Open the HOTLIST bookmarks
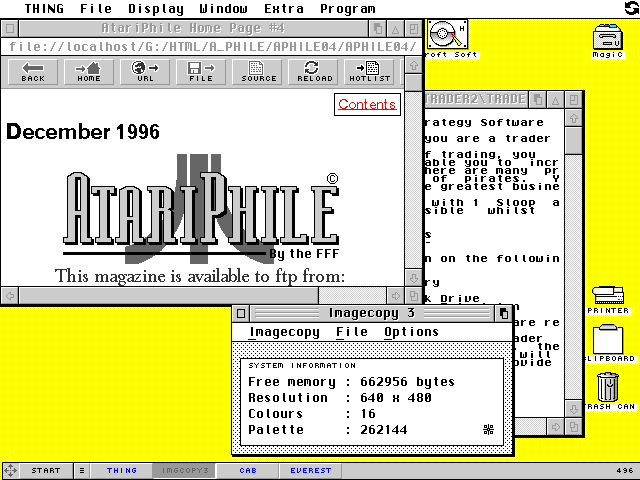640x480 pixels. (370, 72)
